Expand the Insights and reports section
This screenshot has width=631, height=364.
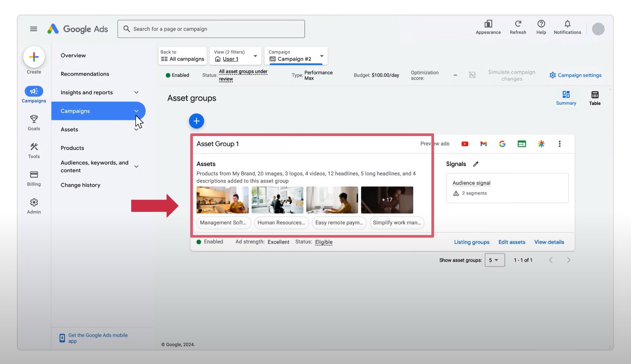tap(136, 92)
